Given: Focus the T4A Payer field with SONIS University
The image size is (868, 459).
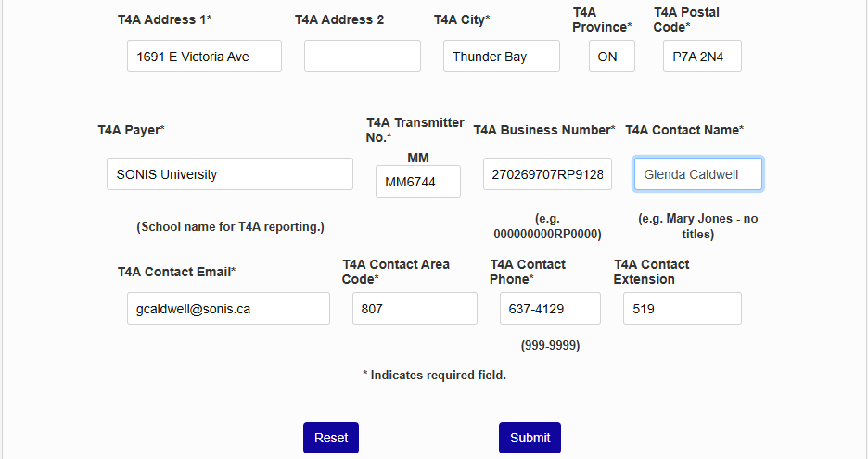Looking at the screenshot, I should tap(229, 174).
